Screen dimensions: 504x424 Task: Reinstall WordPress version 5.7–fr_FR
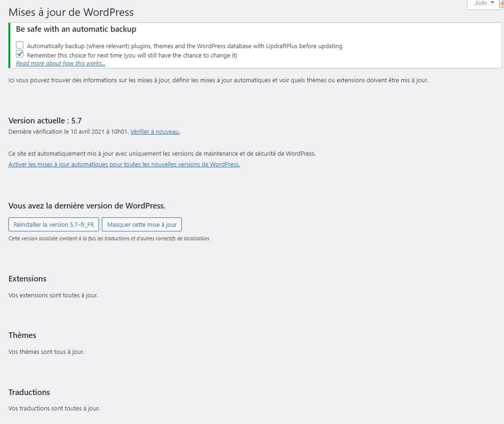53,224
